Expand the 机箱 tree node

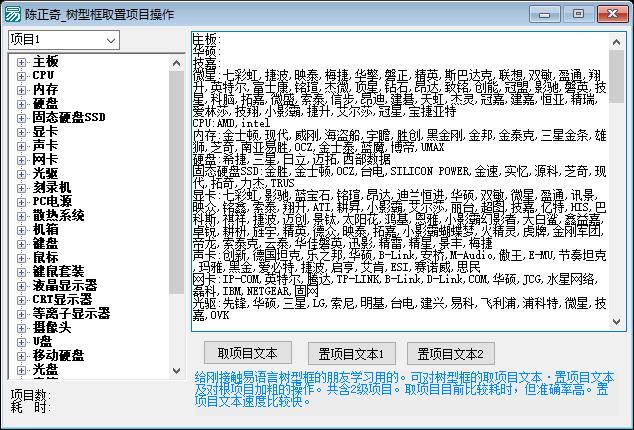(21, 230)
